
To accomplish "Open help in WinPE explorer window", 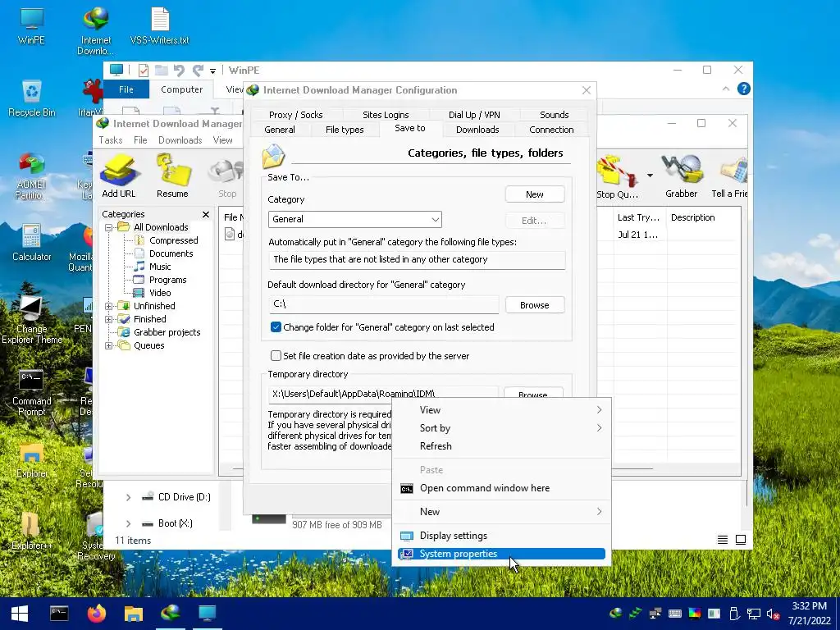I will pyautogui.click(x=743, y=89).
